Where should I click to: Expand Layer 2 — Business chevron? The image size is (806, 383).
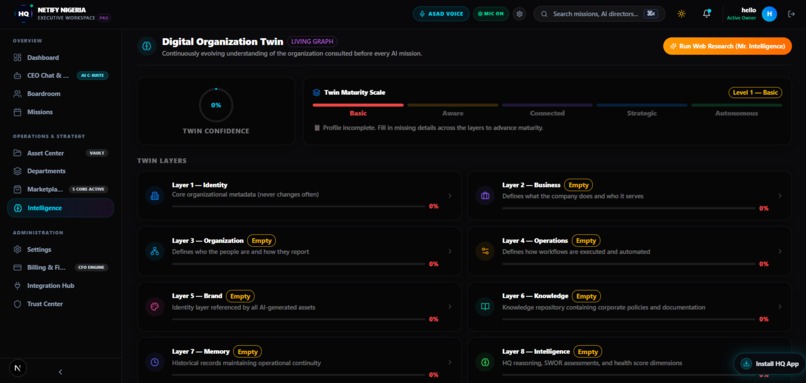pos(780,195)
